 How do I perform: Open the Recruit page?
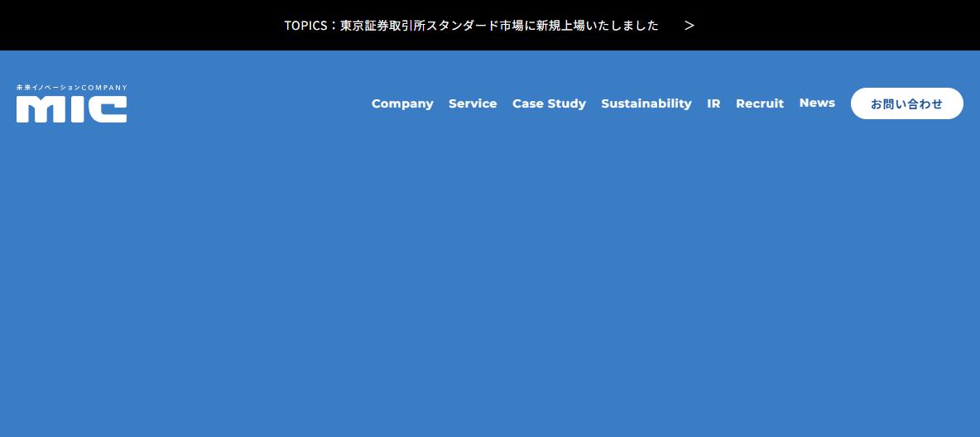pyautogui.click(x=760, y=103)
